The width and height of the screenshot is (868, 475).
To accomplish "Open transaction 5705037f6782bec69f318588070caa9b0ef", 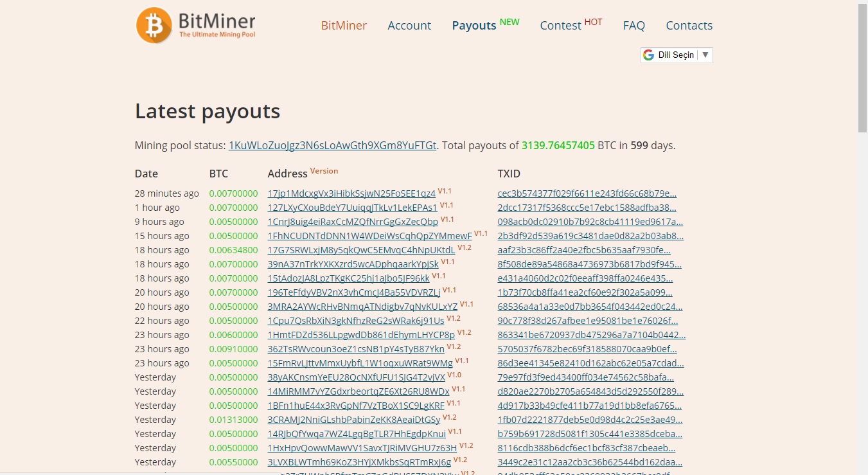I will (587, 349).
